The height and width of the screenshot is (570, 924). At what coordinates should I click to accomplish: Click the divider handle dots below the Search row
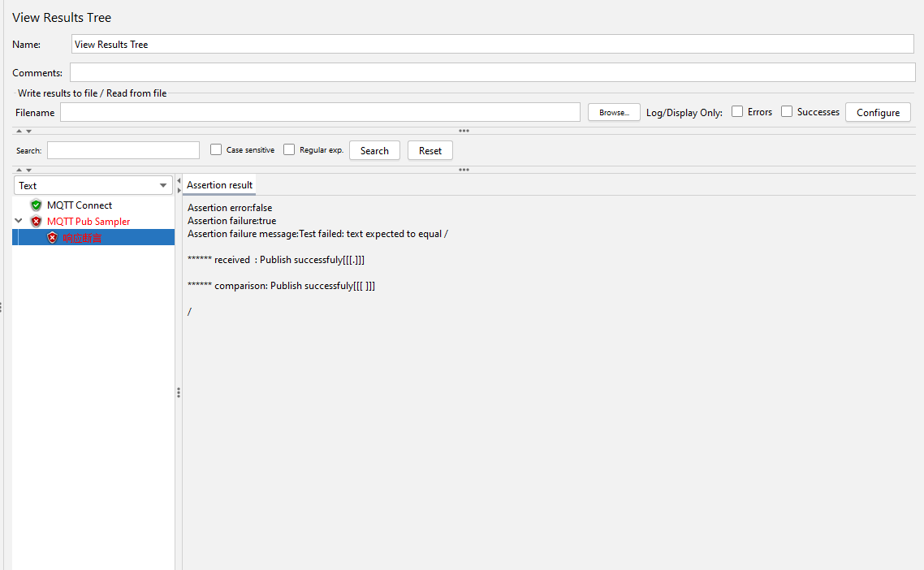464,170
